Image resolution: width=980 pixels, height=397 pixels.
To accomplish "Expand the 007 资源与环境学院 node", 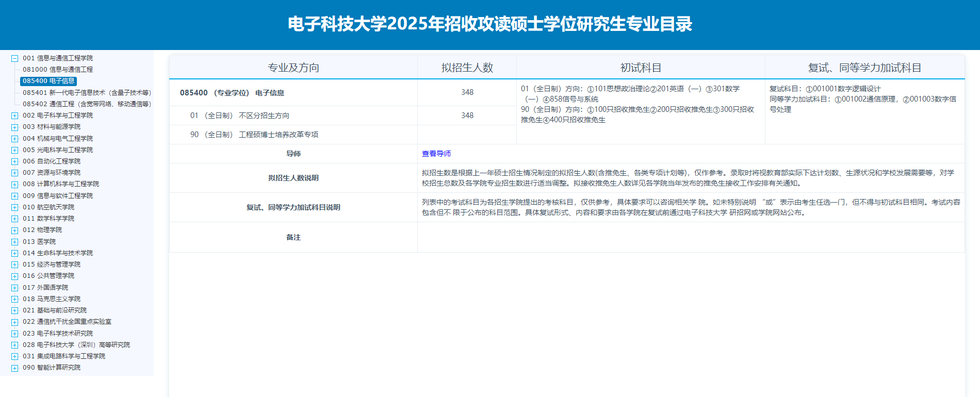I will [15, 173].
